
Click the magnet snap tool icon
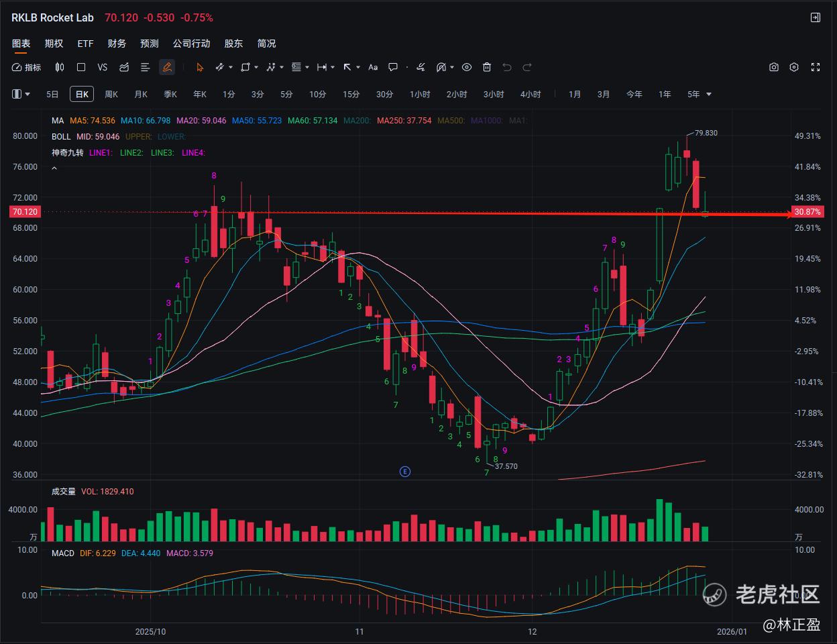441,67
